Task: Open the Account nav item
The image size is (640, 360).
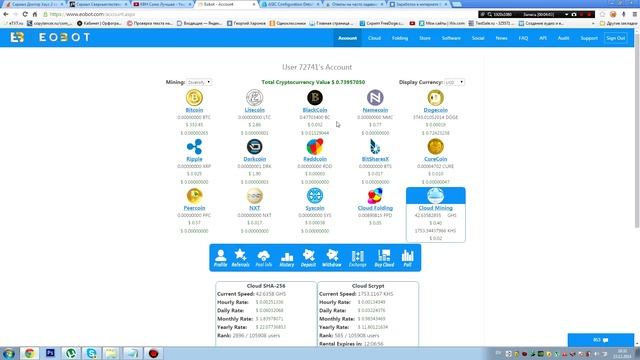Action: 347,38
